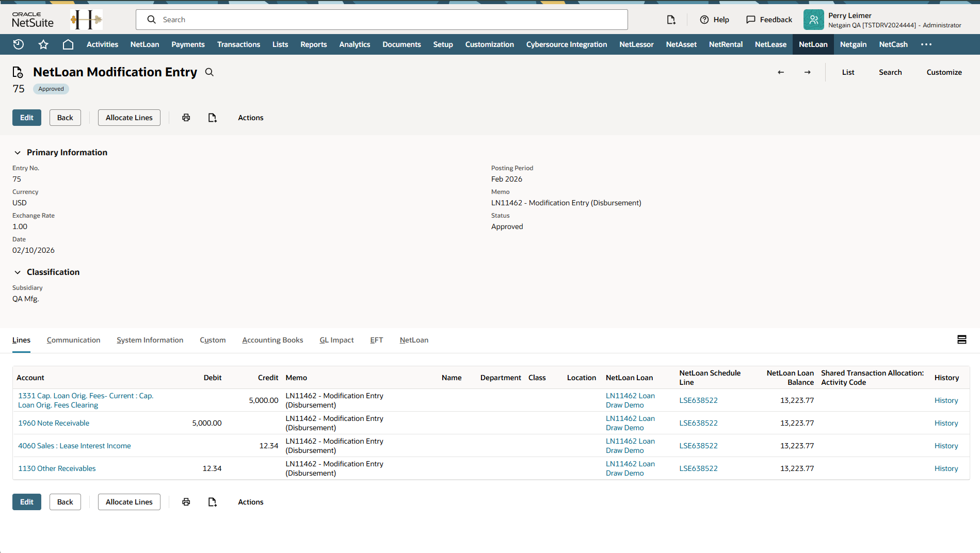Click into the global Search field

point(382,20)
